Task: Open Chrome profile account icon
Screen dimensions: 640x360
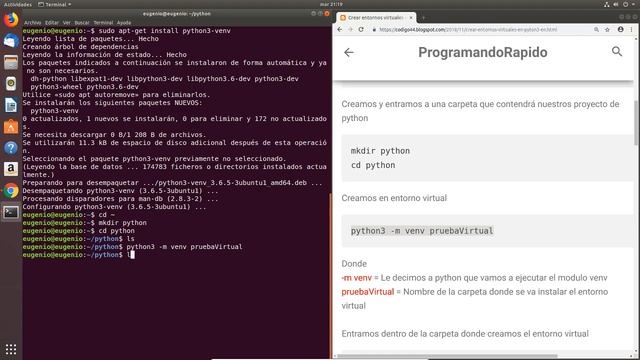Action: click(x=620, y=30)
